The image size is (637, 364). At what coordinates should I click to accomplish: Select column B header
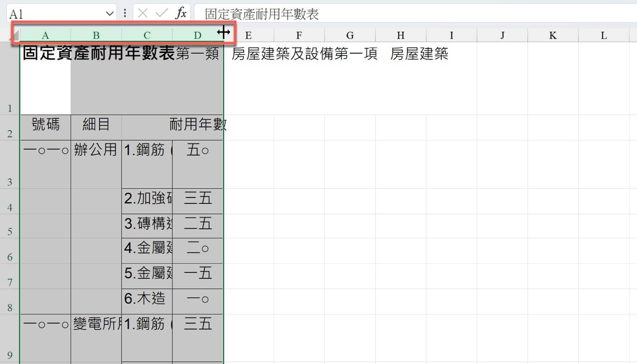pos(96,35)
